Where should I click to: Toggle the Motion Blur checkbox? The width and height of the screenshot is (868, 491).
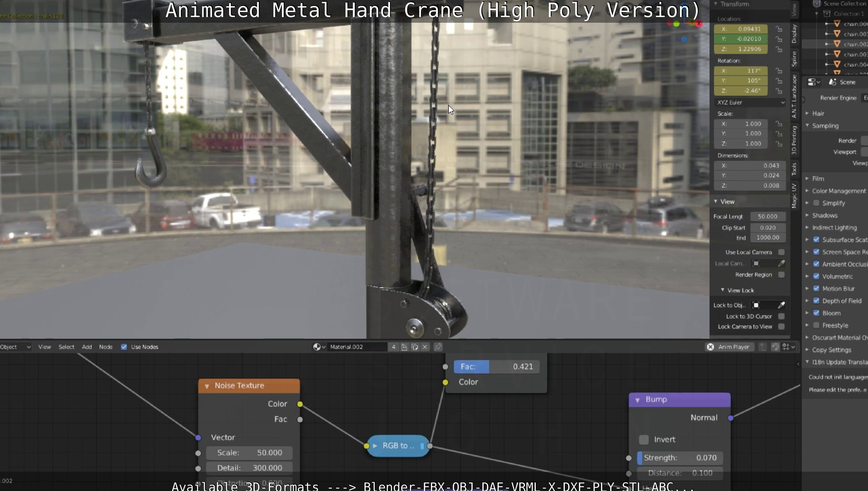pyautogui.click(x=816, y=289)
